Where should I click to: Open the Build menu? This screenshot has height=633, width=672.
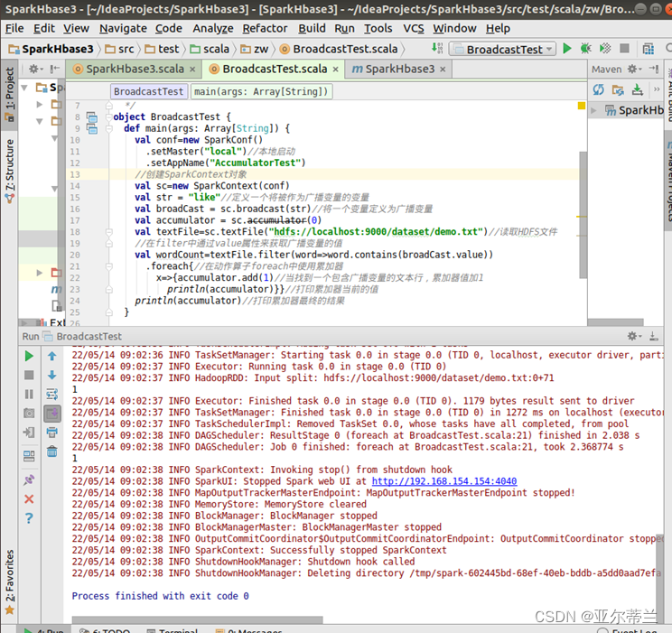coord(312,28)
